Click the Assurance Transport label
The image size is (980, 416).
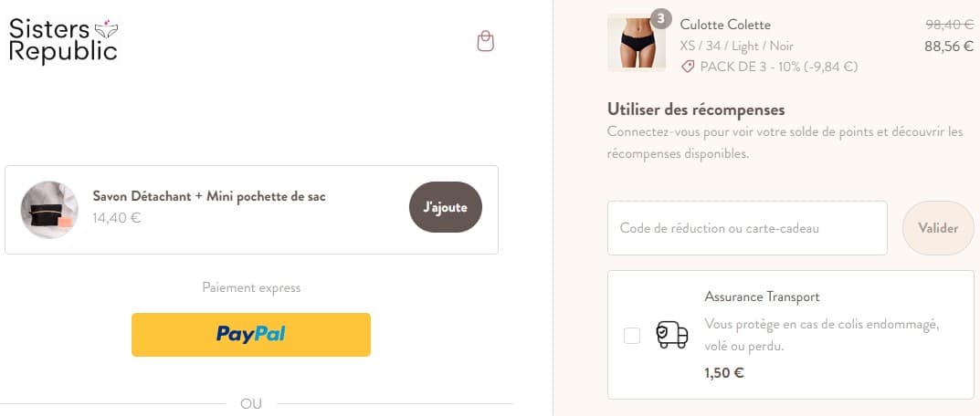[x=762, y=296]
